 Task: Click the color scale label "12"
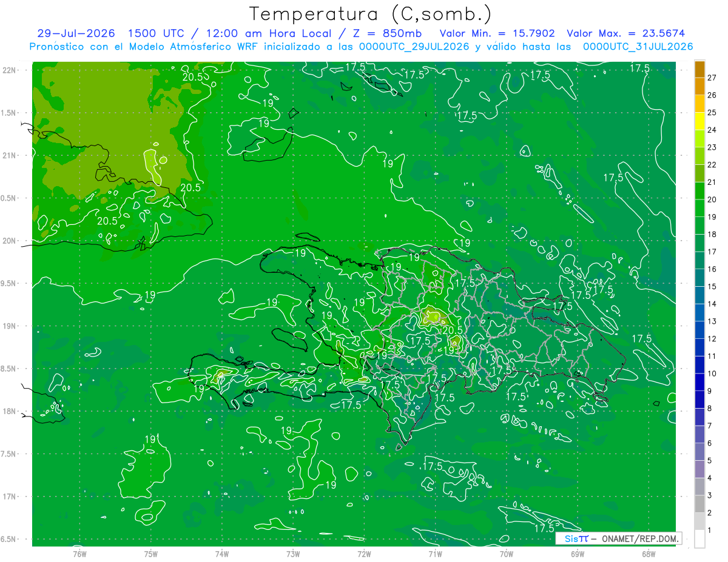click(x=712, y=338)
